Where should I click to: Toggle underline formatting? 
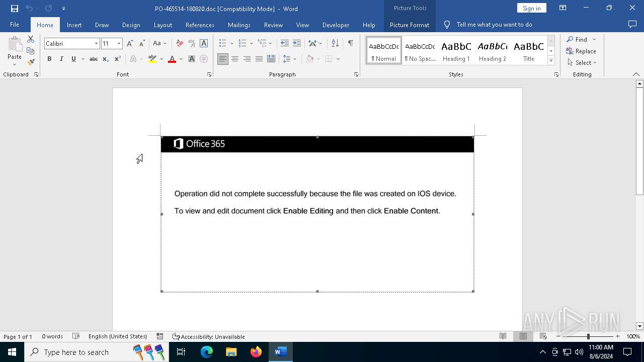pyautogui.click(x=73, y=59)
